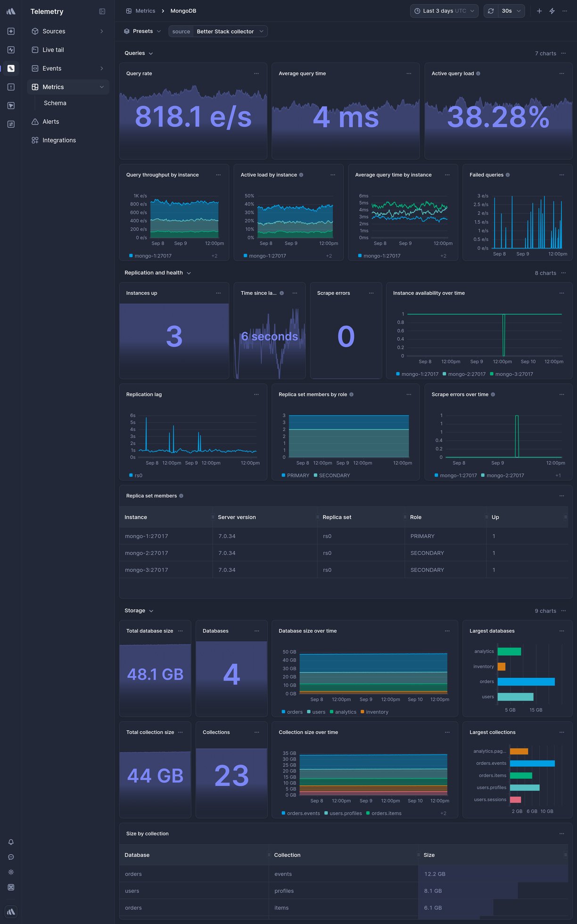Open Replica set members table options
Image resolution: width=577 pixels, height=924 pixels.
(x=562, y=496)
